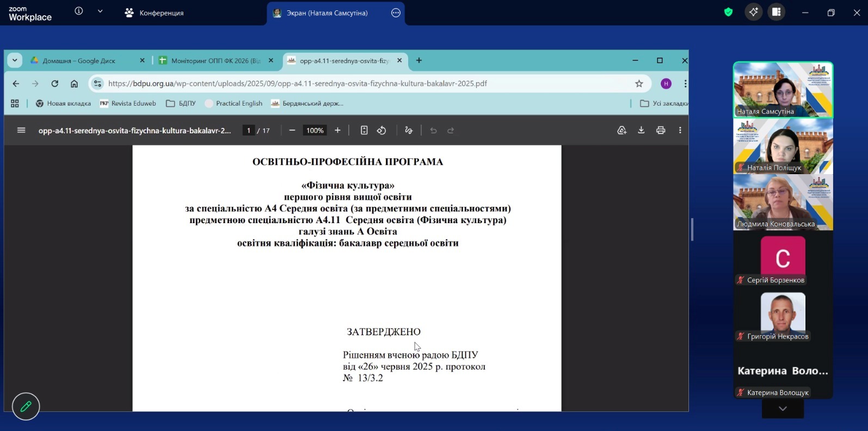The image size is (868, 431).
Task: Open Zoom AI Companion sparkle icon
Action: (753, 12)
